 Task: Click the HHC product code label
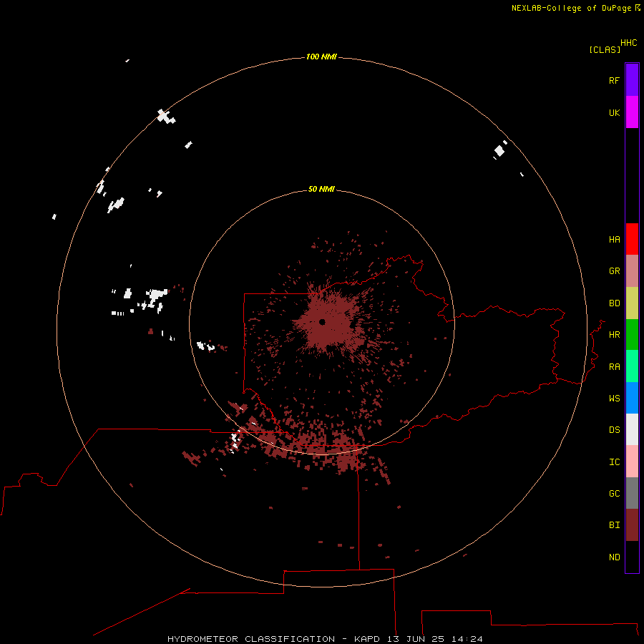coord(629,43)
